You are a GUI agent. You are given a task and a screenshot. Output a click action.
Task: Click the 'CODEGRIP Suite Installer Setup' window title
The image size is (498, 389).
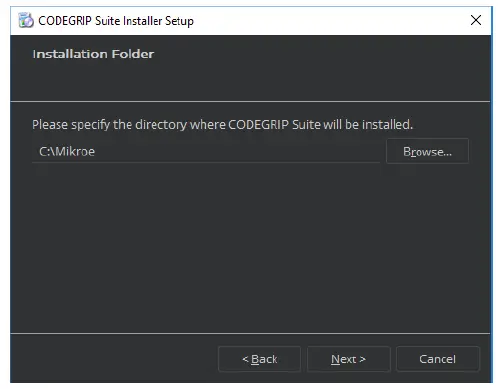click(116, 21)
